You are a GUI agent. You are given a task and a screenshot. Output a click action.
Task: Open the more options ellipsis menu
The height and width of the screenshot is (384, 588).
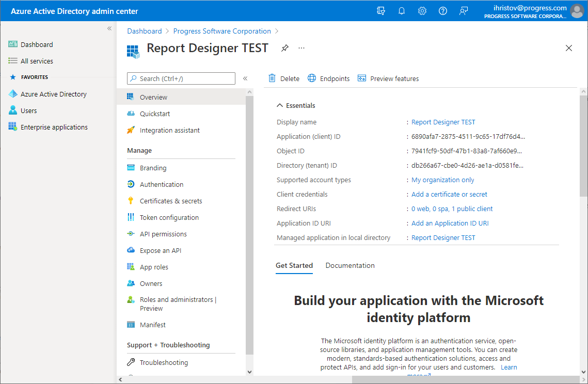click(x=301, y=48)
